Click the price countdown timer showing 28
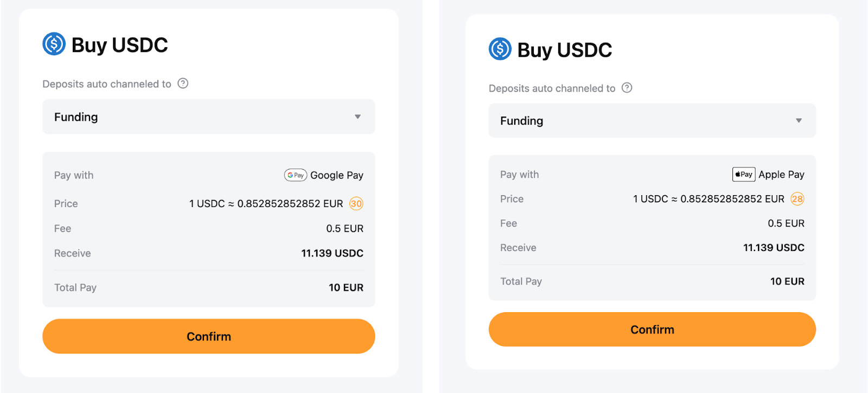Screen dimensions: 868x393 point(797,199)
